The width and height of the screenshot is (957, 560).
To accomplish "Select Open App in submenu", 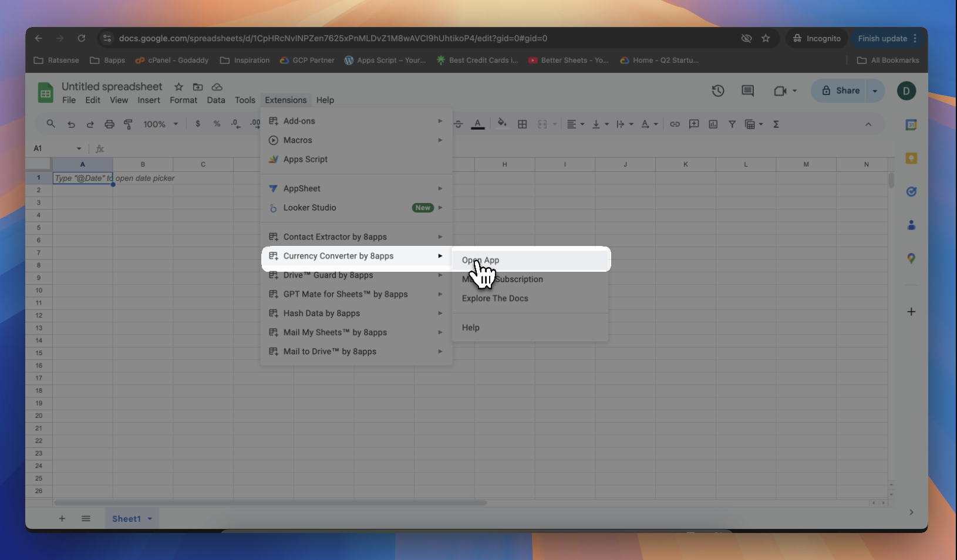I will [480, 260].
